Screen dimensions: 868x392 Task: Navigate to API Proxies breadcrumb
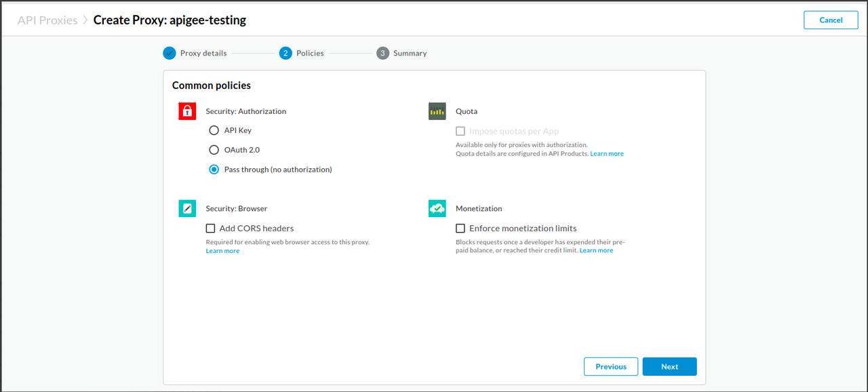[x=47, y=20]
